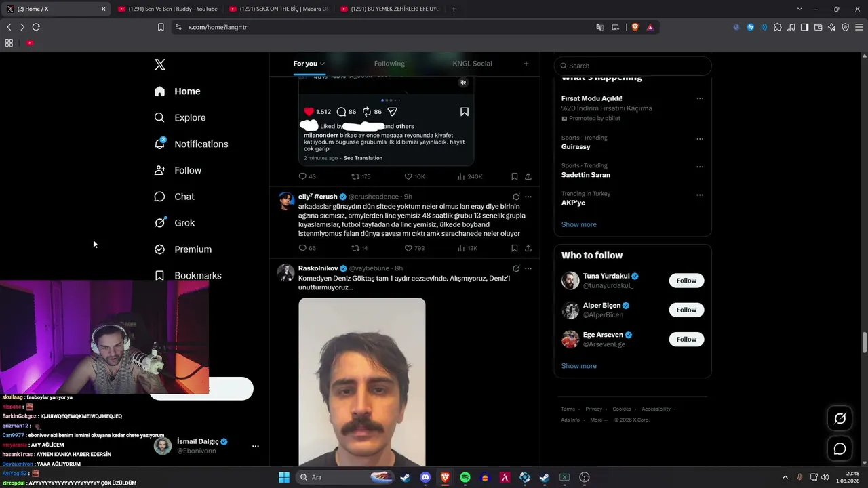Viewport: 868px width, 488px height.
Task: Open more options for Fırsat Modu Açıldı trend
Action: tap(700, 98)
